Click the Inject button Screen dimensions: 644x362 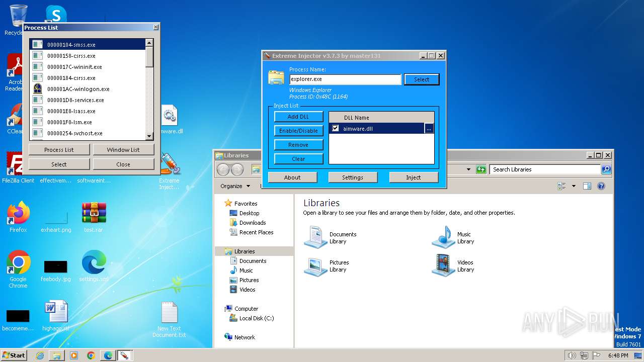click(414, 177)
